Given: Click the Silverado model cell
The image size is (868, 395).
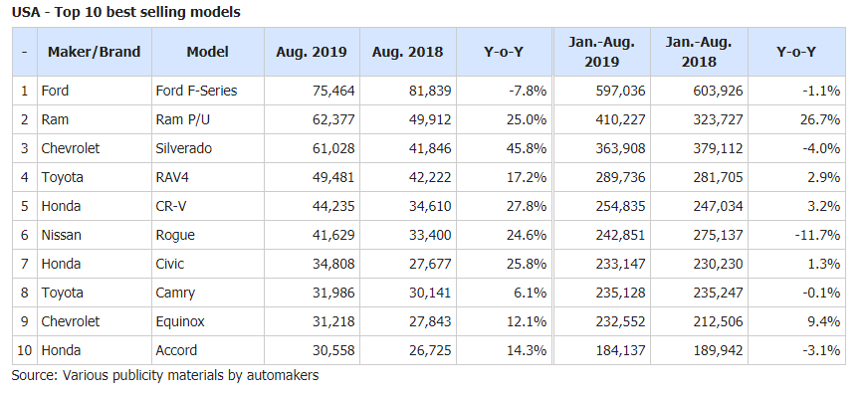Looking at the screenshot, I should (208, 148).
